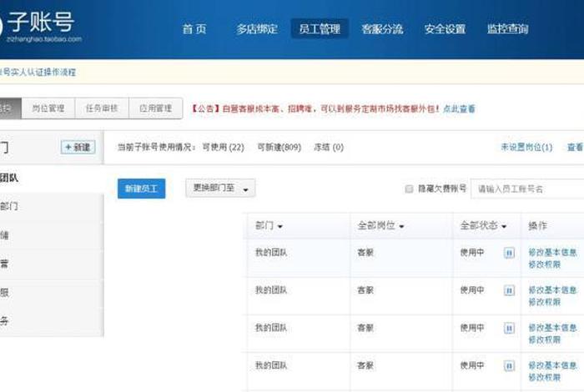Open the 实人认证操作流程 link
Image resolution: width=584 pixels, height=392 pixels.
38,72
